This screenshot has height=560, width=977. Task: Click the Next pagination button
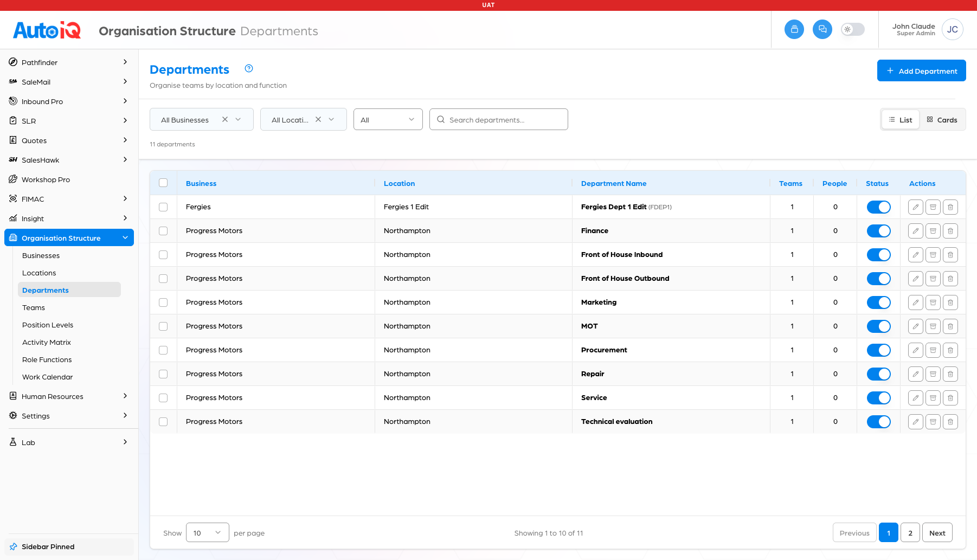point(937,533)
